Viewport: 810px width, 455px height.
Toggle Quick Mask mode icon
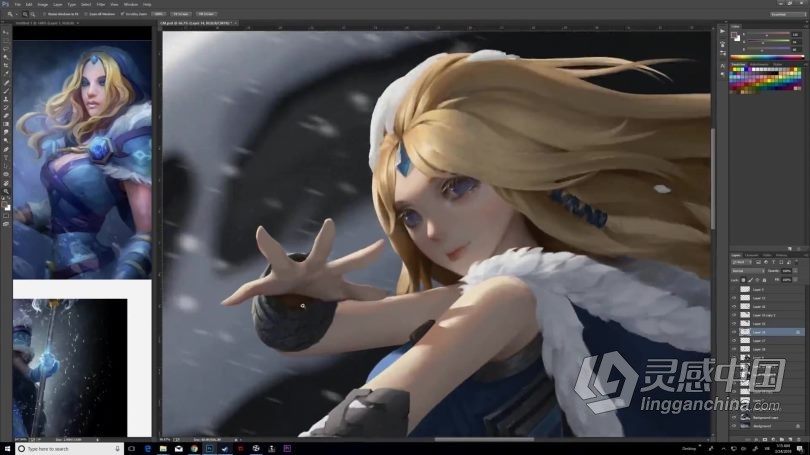coord(6,216)
